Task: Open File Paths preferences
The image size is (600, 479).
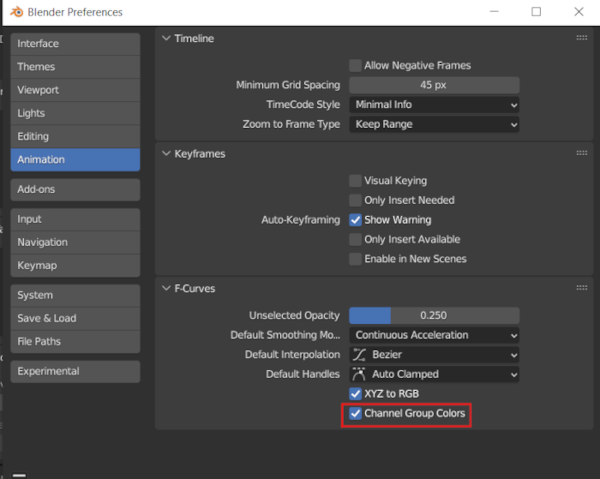Action: click(x=75, y=342)
